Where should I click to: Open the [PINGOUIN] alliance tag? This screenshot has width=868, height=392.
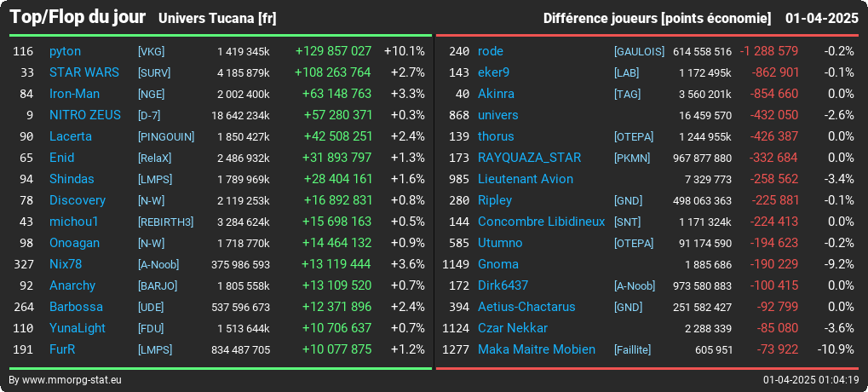[x=166, y=136]
